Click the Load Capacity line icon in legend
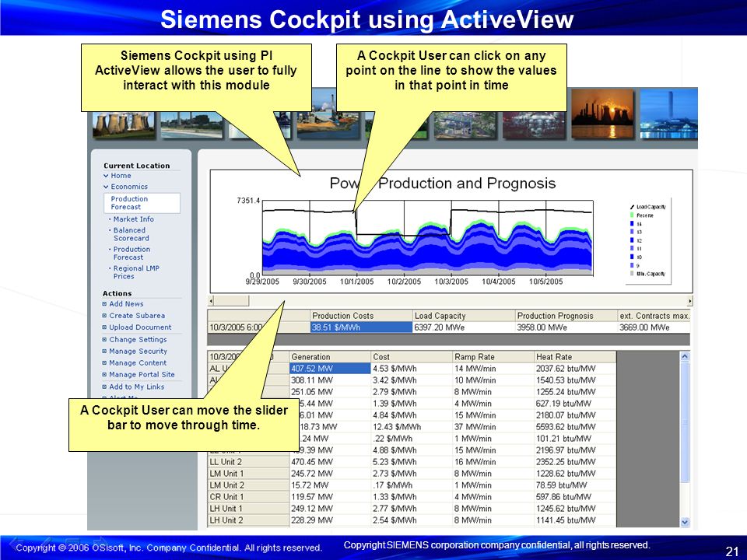The width and height of the screenshot is (747, 560). [x=632, y=207]
